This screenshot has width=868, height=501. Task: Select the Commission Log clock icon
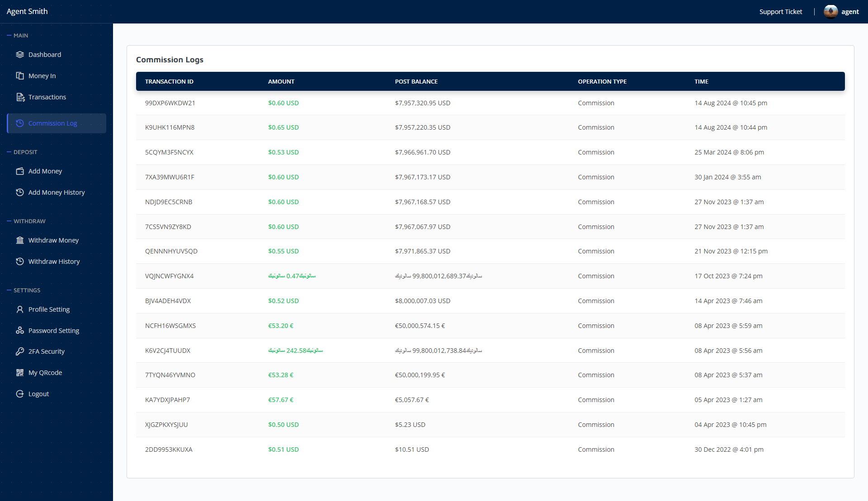20,123
